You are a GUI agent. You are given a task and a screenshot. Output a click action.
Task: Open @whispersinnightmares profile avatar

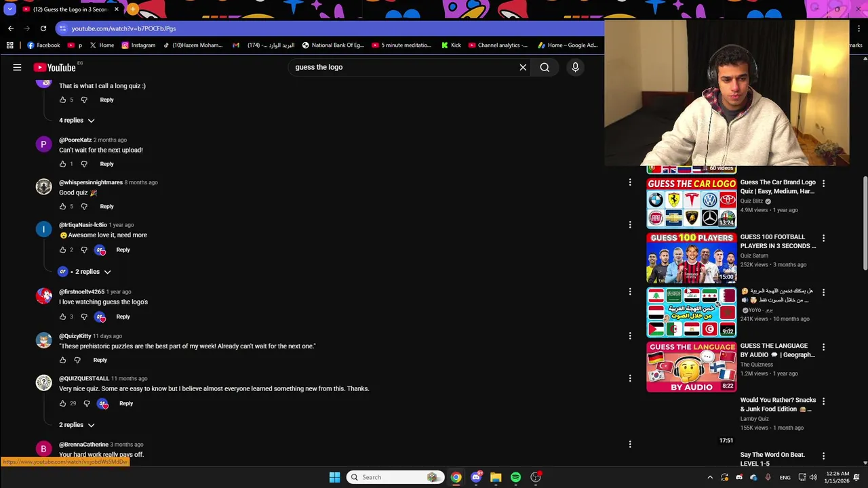click(43, 186)
